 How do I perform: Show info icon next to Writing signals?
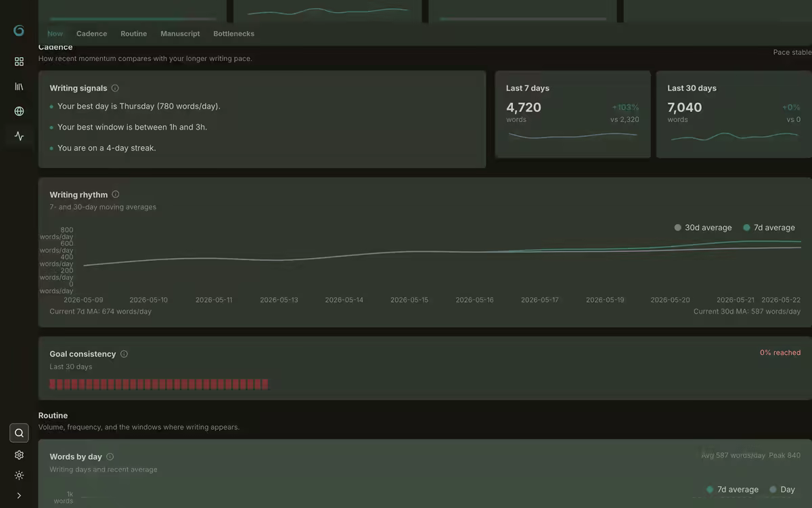tap(115, 88)
